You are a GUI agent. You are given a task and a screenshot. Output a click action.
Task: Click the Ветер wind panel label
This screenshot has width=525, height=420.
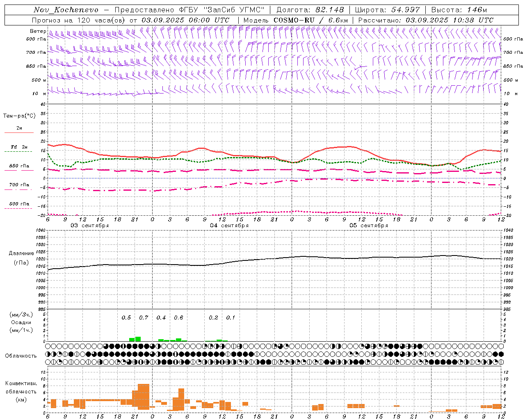38,31
